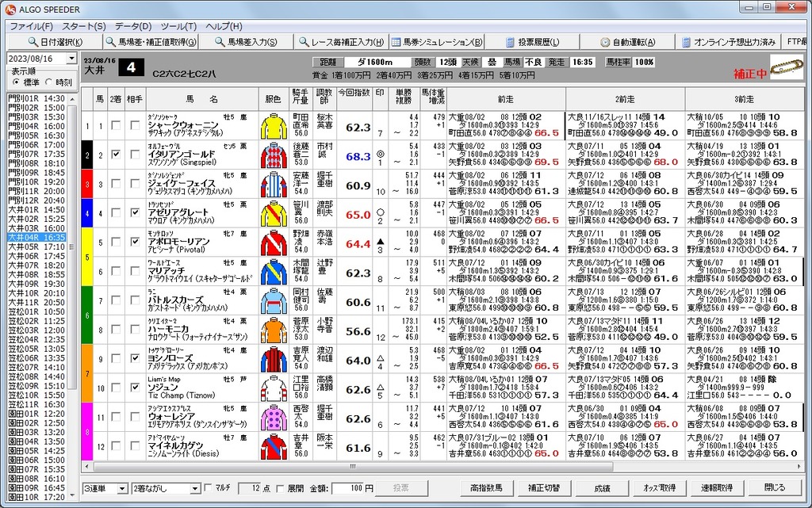
Task: Open date selection toolbar button with magnifier
Action: point(55,42)
